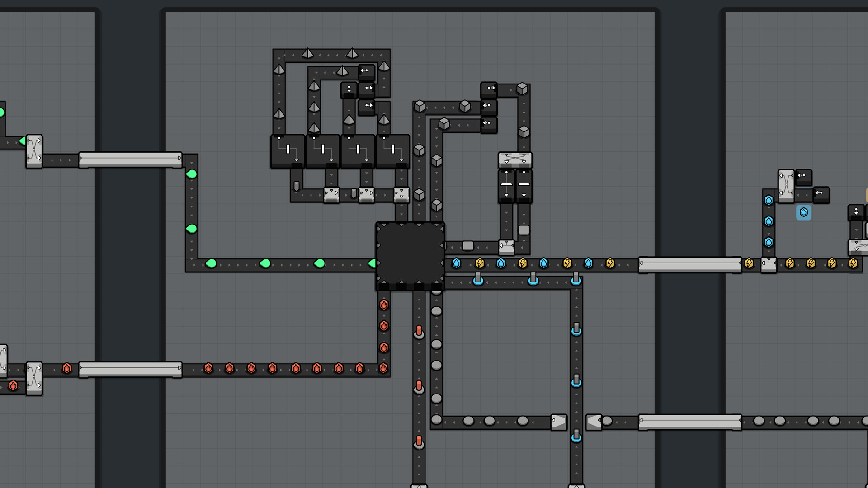Click a water droplet in the right-side vertical column
Viewport: 868px width, 488px height.
(x=769, y=221)
